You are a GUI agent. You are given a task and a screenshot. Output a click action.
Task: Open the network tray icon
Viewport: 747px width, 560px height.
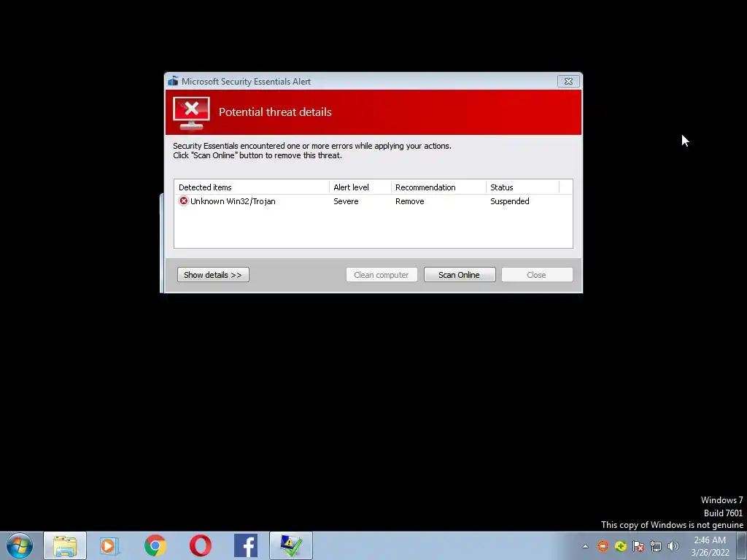pos(656,546)
